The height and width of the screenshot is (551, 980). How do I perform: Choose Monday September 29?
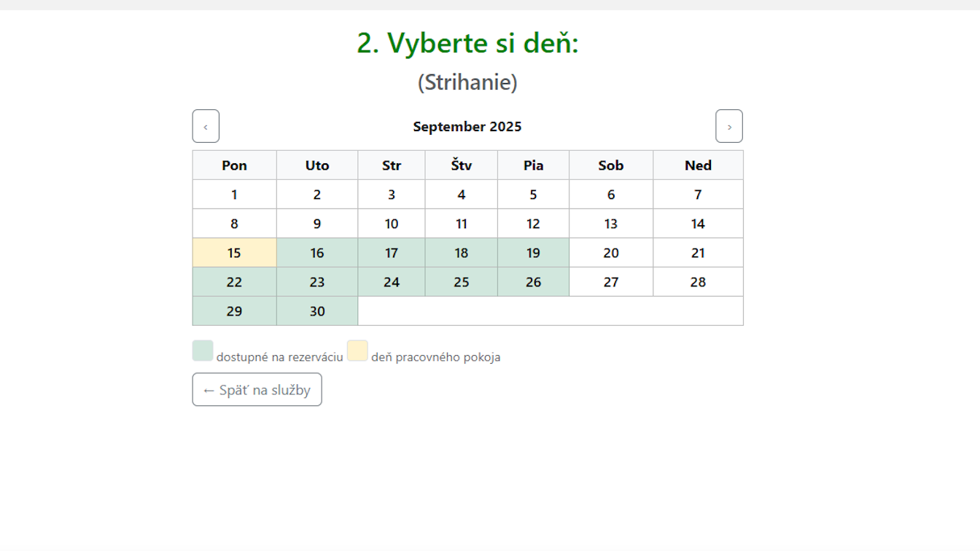tap(234, 311)
